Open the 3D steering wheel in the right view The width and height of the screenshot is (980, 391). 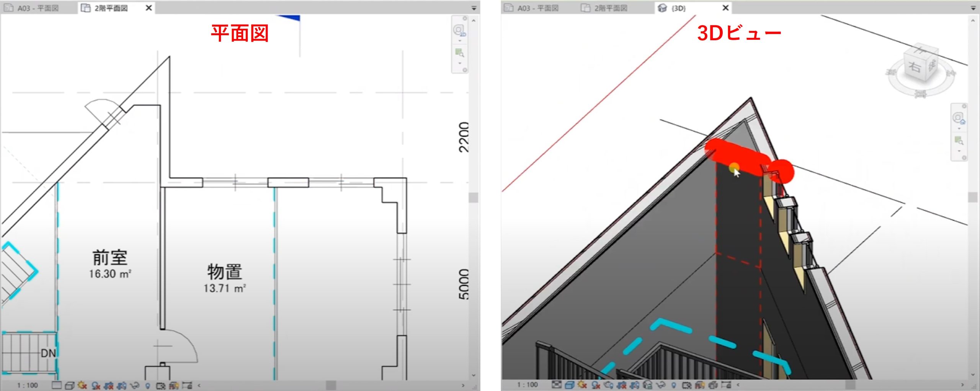(x=958, y=118)
